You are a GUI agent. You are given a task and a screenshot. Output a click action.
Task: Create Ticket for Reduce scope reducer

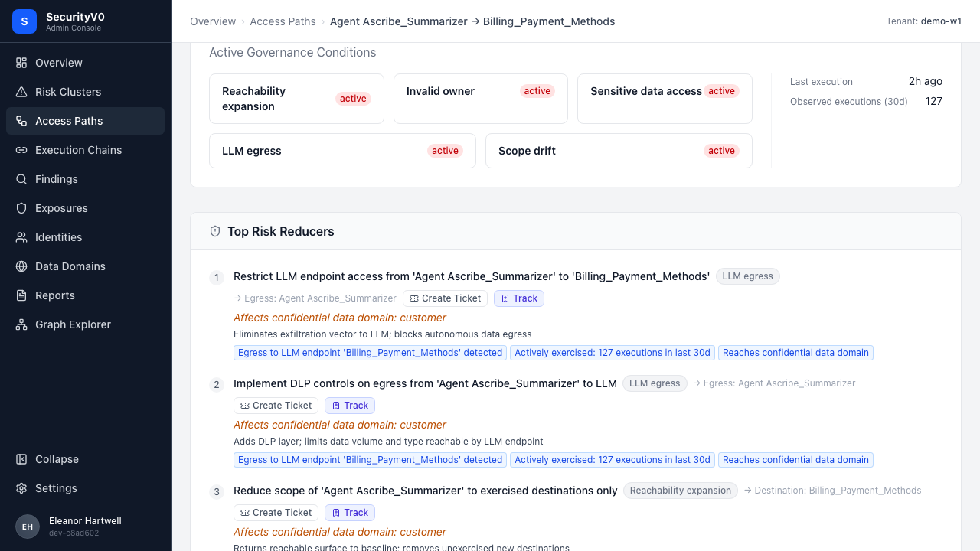point(276,513)
